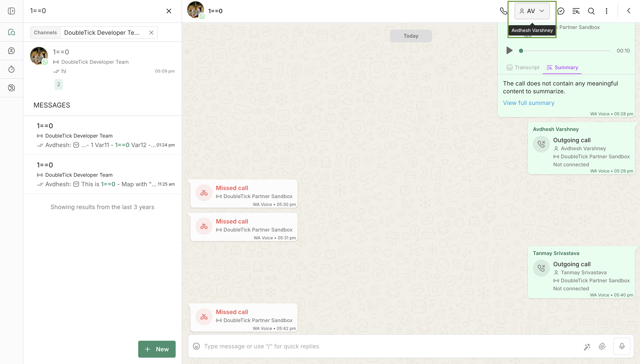Select Outgoing call by Avdhesh Varshney
The width and height of the screenshot is (640, 364).
(x=582, y=148)
